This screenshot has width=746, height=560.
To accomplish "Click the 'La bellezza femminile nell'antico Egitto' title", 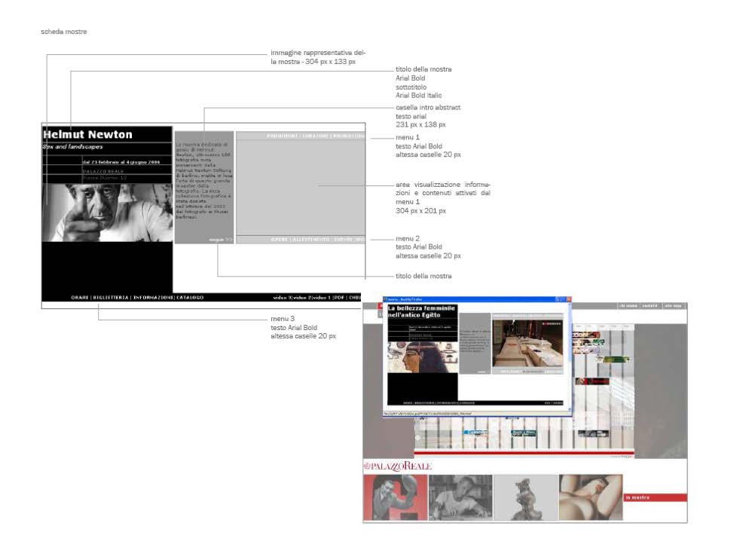I will tap(421, 311).
